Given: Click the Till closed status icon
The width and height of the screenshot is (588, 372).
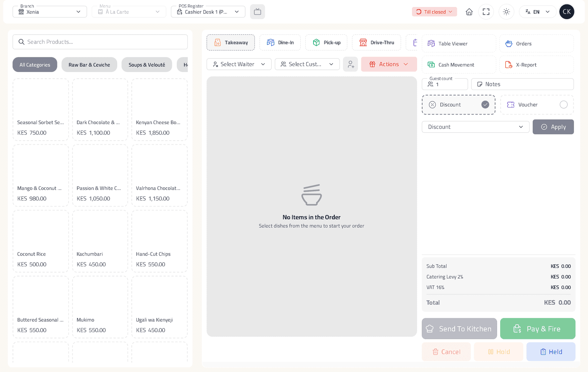Looking at the screenshot, I should (419, 12).
